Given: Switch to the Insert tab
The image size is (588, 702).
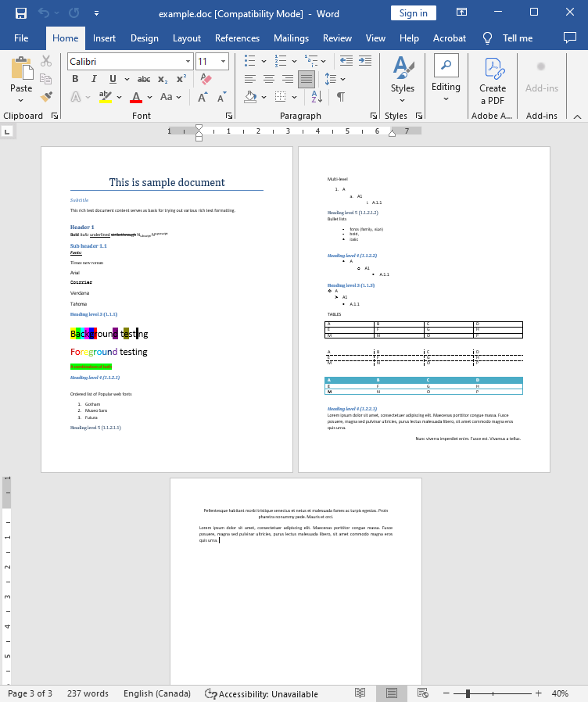Looking at the screenshot, I should click(104, 38).
